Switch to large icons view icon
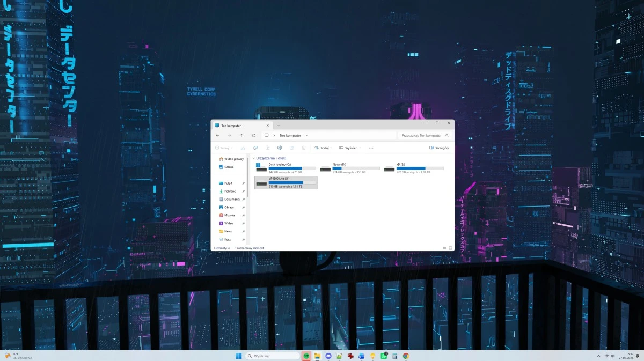Image resolution: width=644 pixels, height=361 pixels. pyautogui.click(x=450, y=248)
